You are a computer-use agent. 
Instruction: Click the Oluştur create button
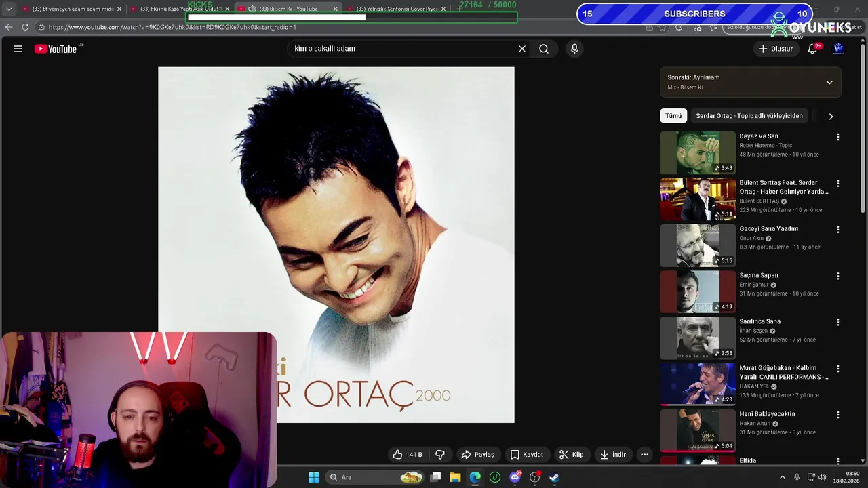pos(775,49)
